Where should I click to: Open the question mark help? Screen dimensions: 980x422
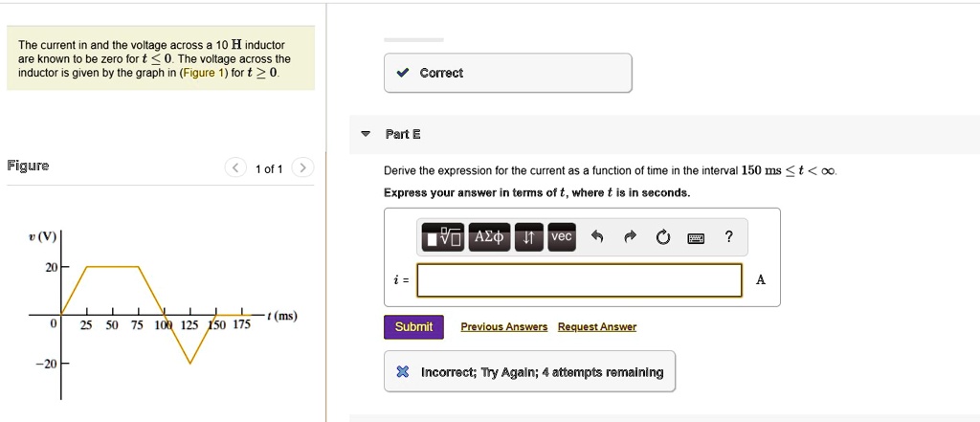pyautogui.click(x=729, y=237)
